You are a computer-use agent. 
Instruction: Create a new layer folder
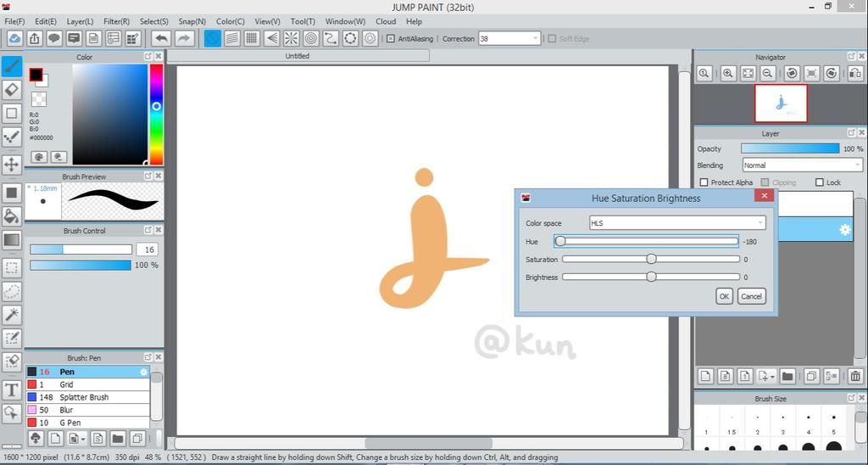tap(787, 376)
